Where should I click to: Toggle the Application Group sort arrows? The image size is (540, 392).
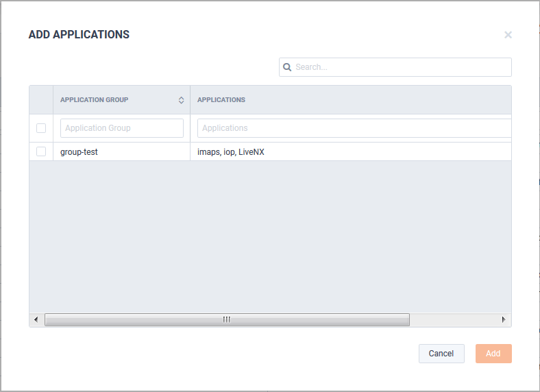coord(181,100)
